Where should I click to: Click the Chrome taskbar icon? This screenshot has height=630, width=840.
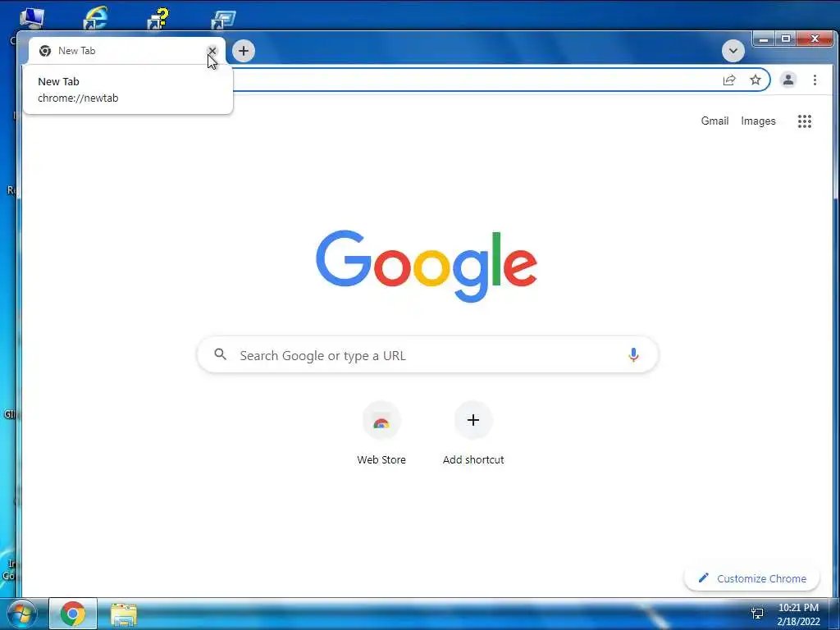click(73, 614)
